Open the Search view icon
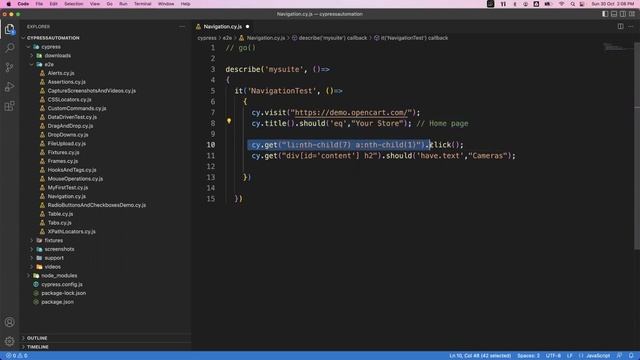The image size is (640, 360). (x=9, y=48)
